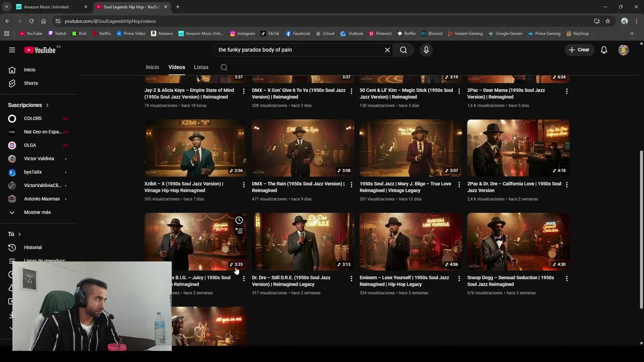This screenshot has height=362, width=644.
Task: Start voice search with the microphone
Action: pyautogui.click(x=426, y=50)
